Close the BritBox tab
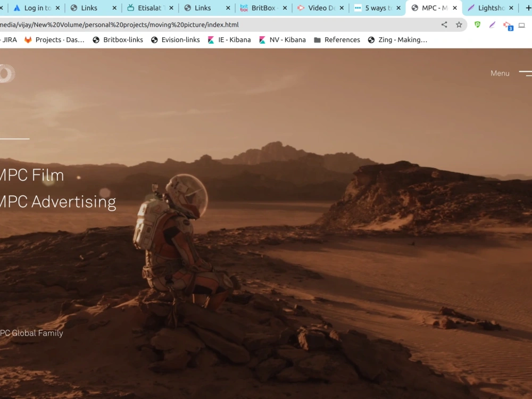 (285, 8)
